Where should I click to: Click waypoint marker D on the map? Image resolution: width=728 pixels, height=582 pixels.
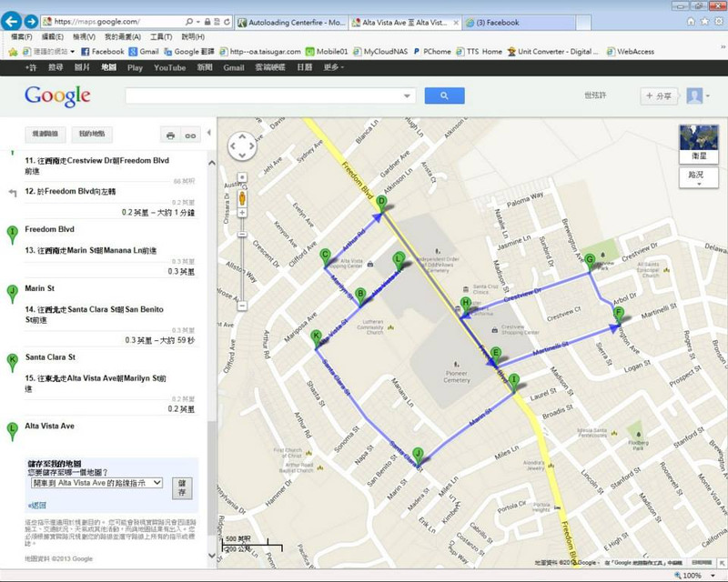coord(381,204)
